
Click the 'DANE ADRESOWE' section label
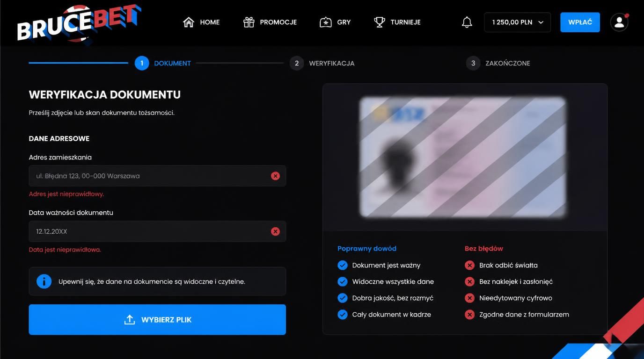point(59,138)
